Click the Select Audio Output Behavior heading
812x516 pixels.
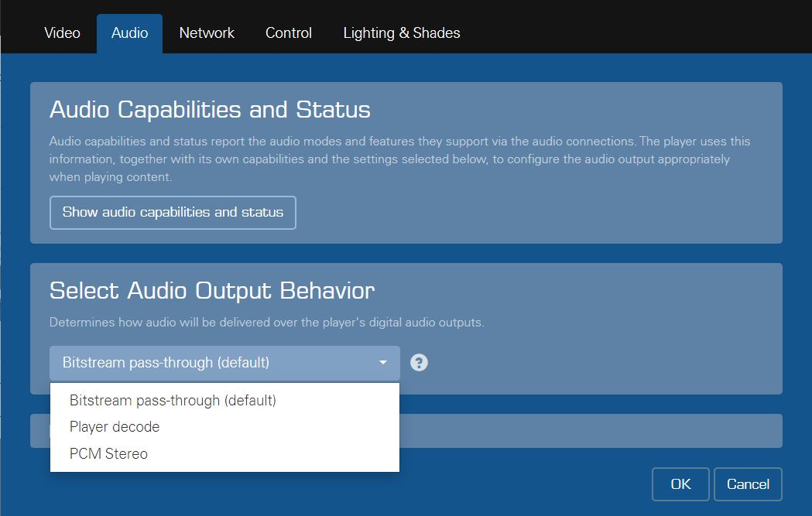(x=212, y=291)
